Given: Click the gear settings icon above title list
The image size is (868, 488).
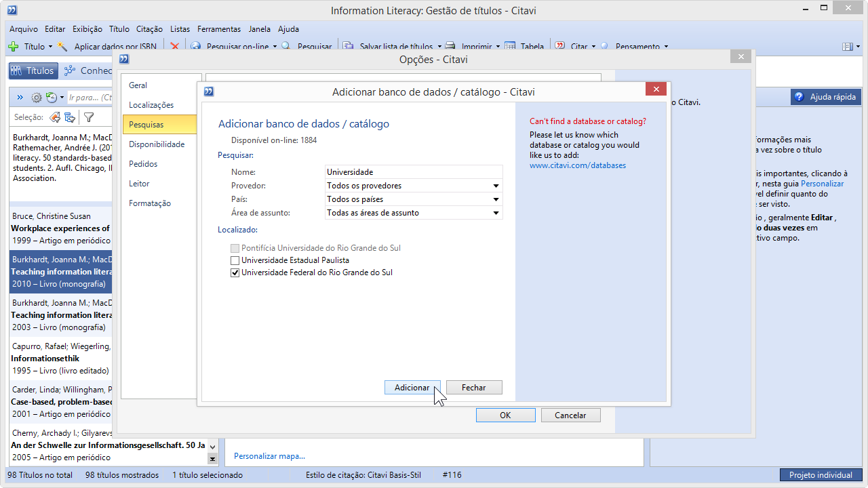Looking at the screenshot, I should (x=37, y=98).
